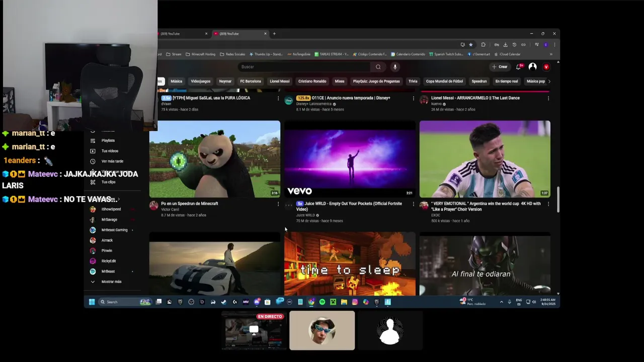
Task: Select the Cristiano Ronaldo chip
Action: click(x=312, y=81)
